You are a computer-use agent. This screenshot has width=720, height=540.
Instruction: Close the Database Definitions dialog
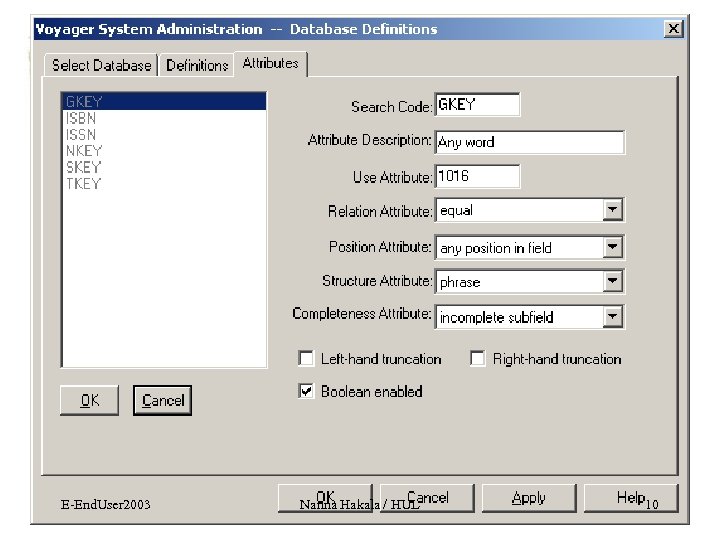point(673,29)
